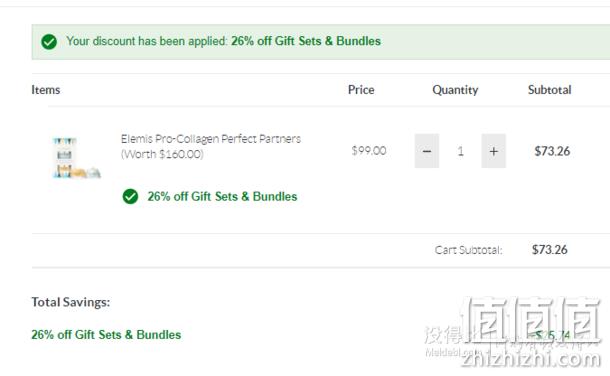610x376 pixels.
Task: Click 26% off Gift Sets & Bundles under Total Savings
Action: tap(106, 335)
